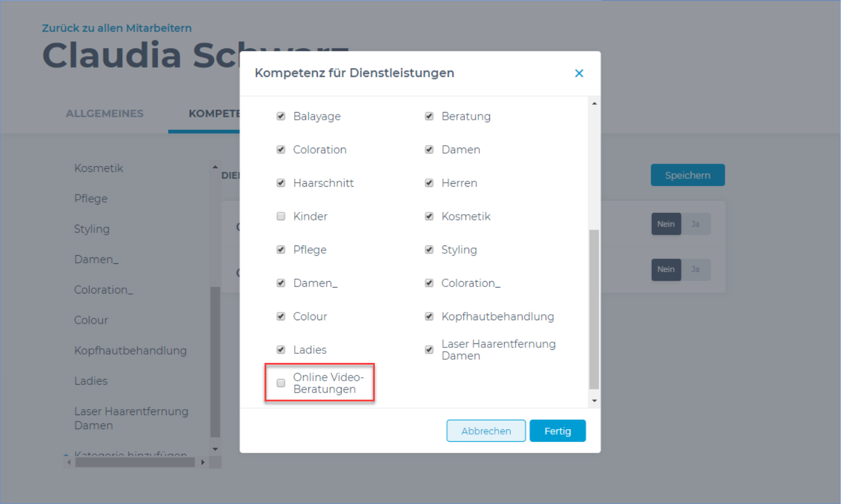
Task: Select Kopfhautbehandlung in the category list
Action: click(130, 350)
